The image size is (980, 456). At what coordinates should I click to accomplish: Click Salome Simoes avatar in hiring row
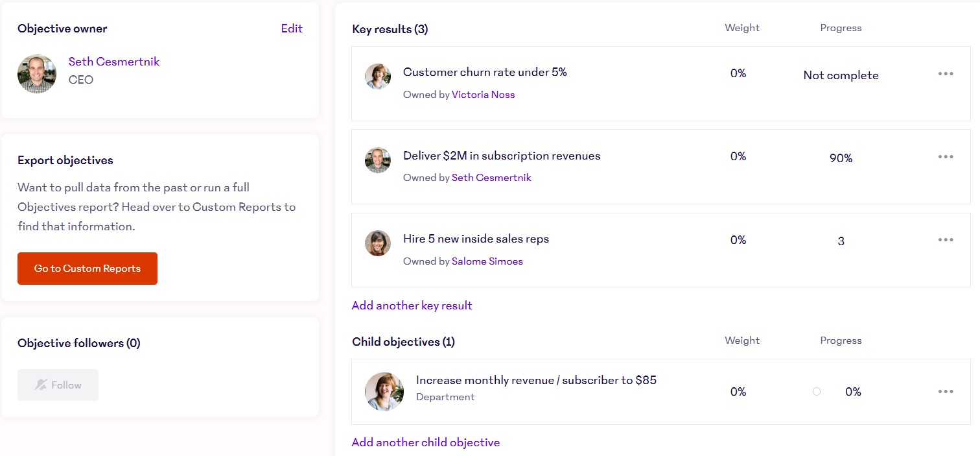coord(378,243)
